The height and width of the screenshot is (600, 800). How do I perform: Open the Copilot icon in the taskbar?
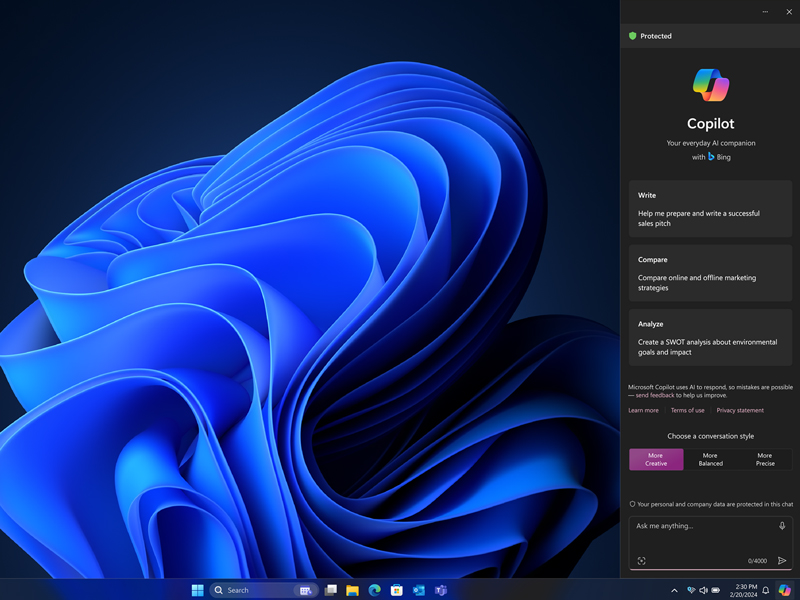pyautogui.click(x=785, y=590)
